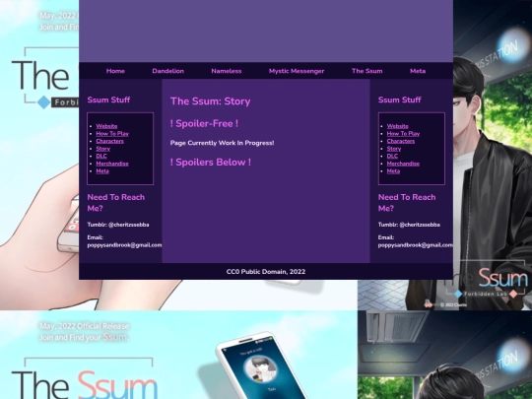Click email address in left sidebar
Viewport: 532px width, 399px height.
coord(124,245)
